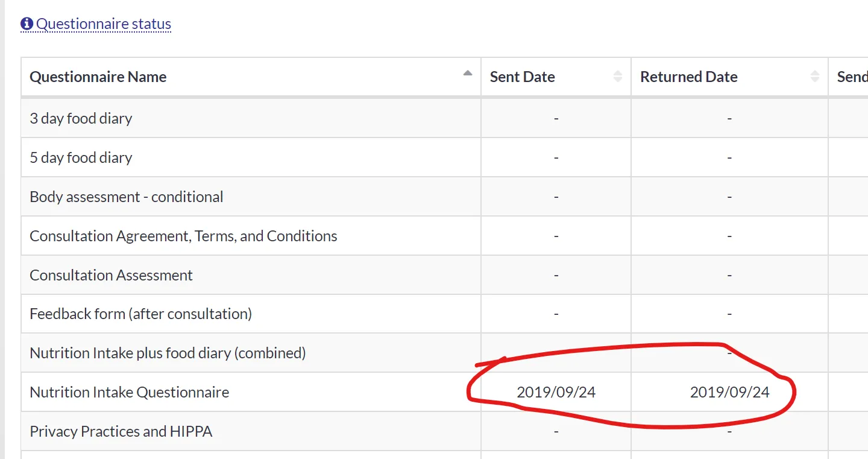Click Feedback form (after consultation) row
The width and height of the screenshot is (868, 459).
click(141, 314)
